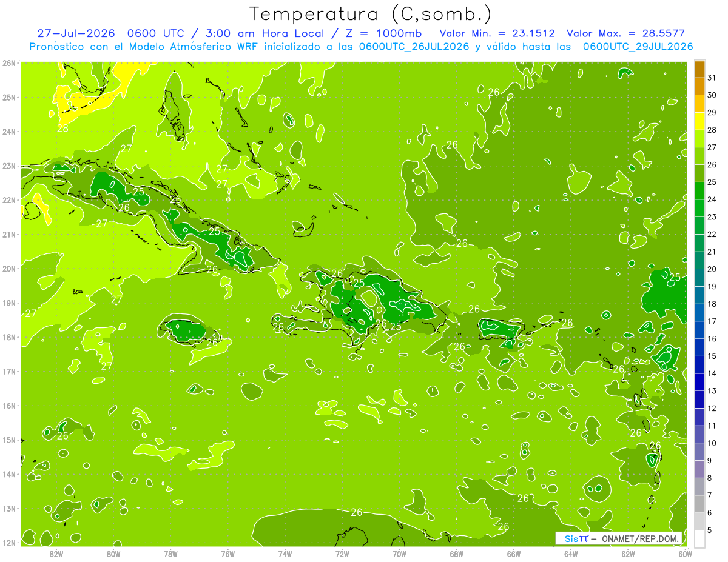Click the "66W" longitude axis label

click(x=514, y=554)
